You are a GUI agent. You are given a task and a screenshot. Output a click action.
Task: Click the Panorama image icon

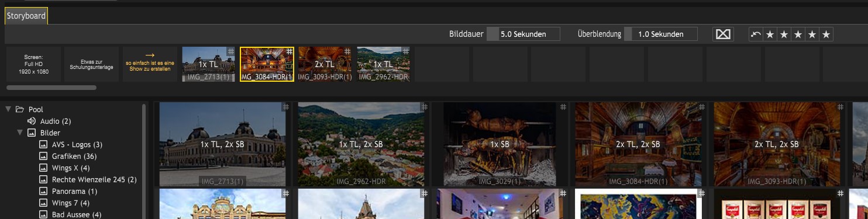tap(43, 191)
